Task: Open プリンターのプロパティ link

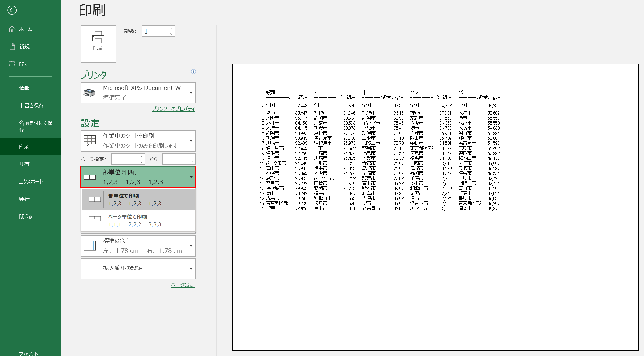Action: point(173,109)
